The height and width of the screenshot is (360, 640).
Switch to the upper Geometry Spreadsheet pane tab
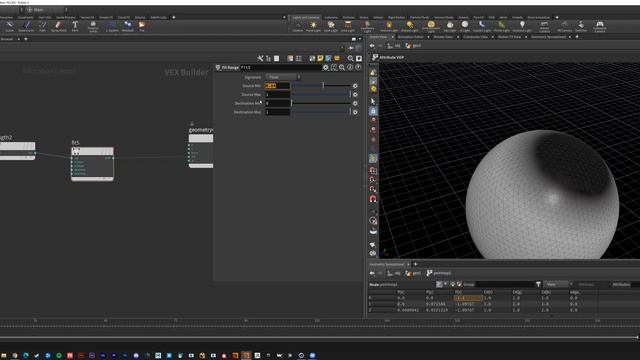548,37
